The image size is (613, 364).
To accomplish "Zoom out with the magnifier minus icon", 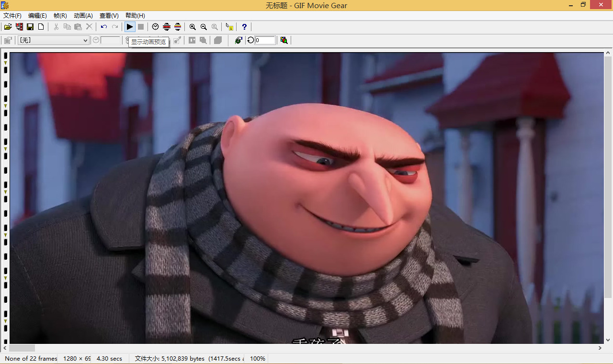I will (x=204, y=27).
